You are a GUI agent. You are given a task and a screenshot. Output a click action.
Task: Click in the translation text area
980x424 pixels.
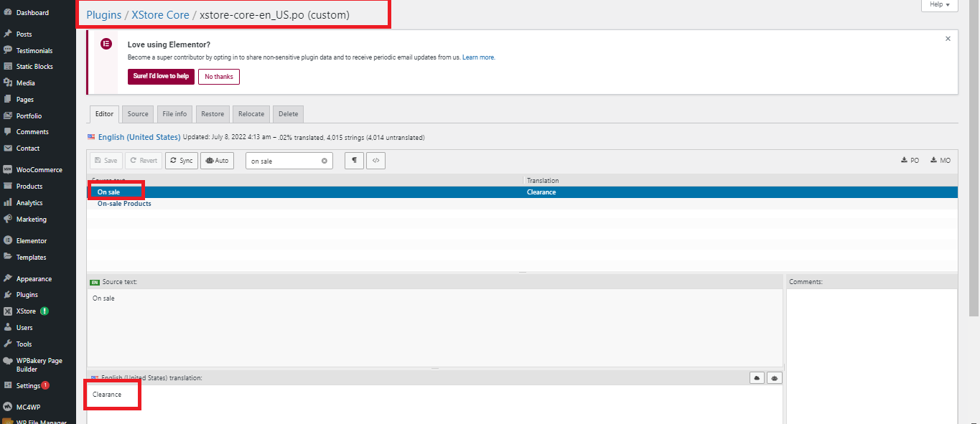click(435, 405)
